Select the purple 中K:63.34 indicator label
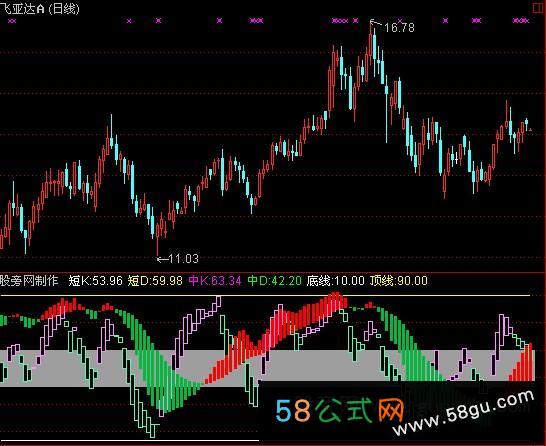 point(215,281)
